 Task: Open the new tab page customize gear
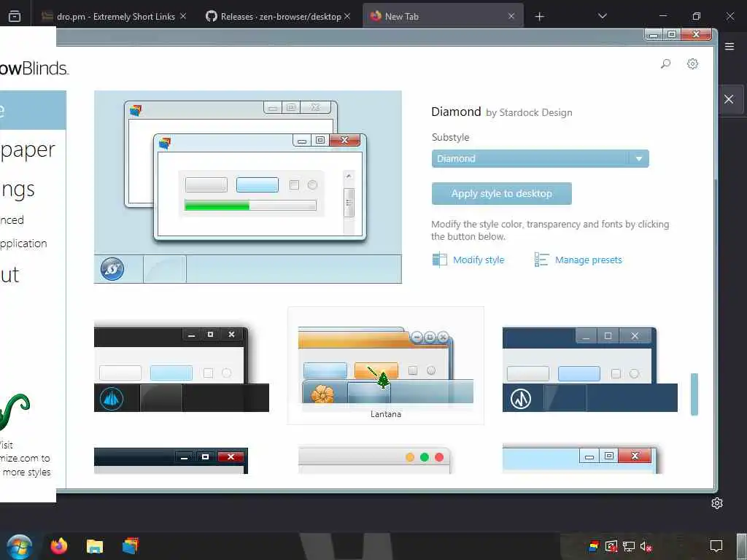pos(717,503)
